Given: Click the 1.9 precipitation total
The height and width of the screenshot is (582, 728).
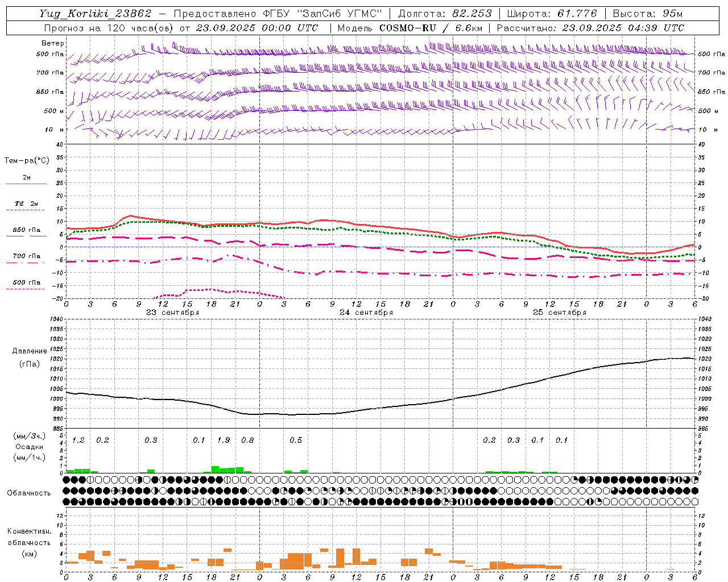Looking at the screenshot, I should tap(224, 440).
